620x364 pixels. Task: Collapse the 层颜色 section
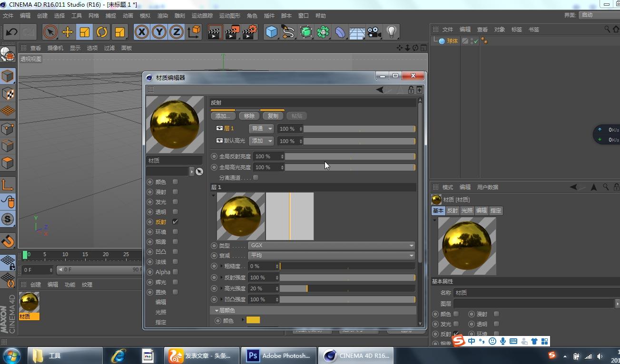217,310
